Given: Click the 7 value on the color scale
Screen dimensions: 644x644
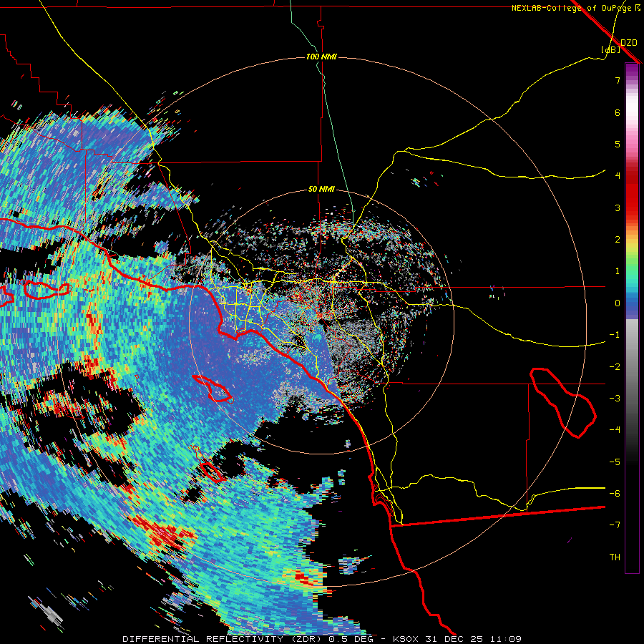Looking at the screenshot, I should click(618, 80).
